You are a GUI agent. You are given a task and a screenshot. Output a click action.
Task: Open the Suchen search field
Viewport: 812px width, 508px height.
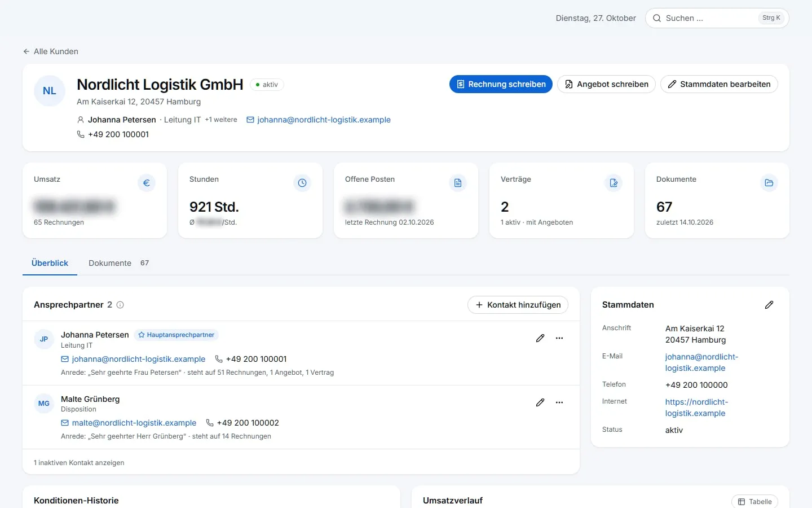[717, 18]
